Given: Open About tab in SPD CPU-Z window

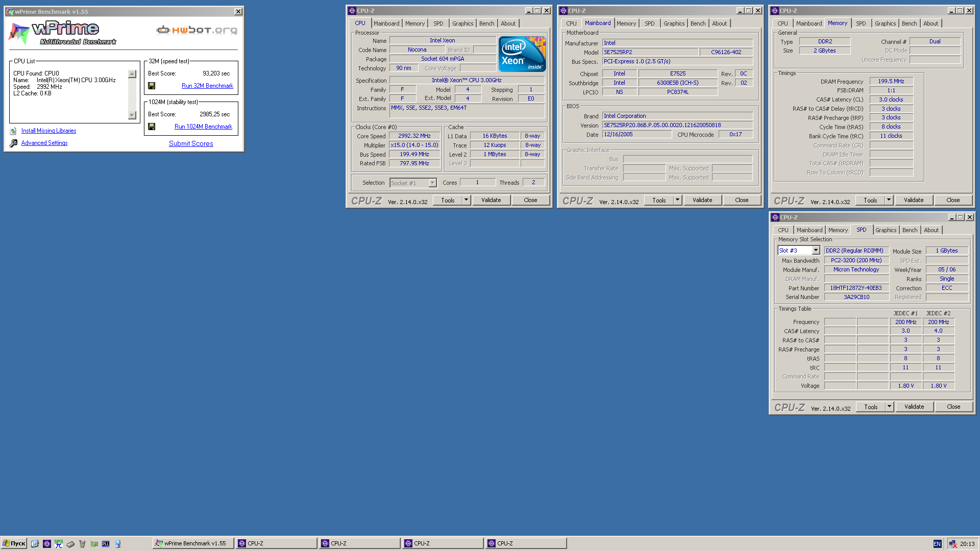Looking at the screenshot, I should (931, 230).
